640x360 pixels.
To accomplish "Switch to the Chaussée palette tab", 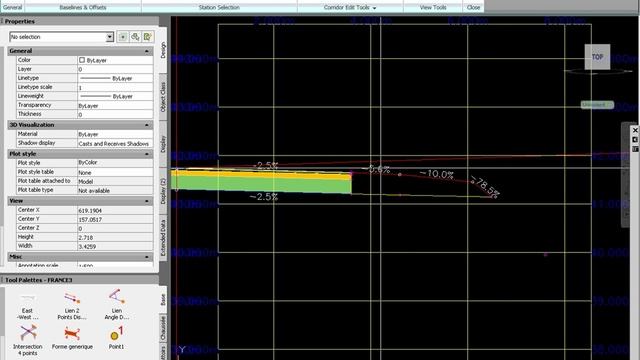I will pyautogui.click(x=163, y=328).
